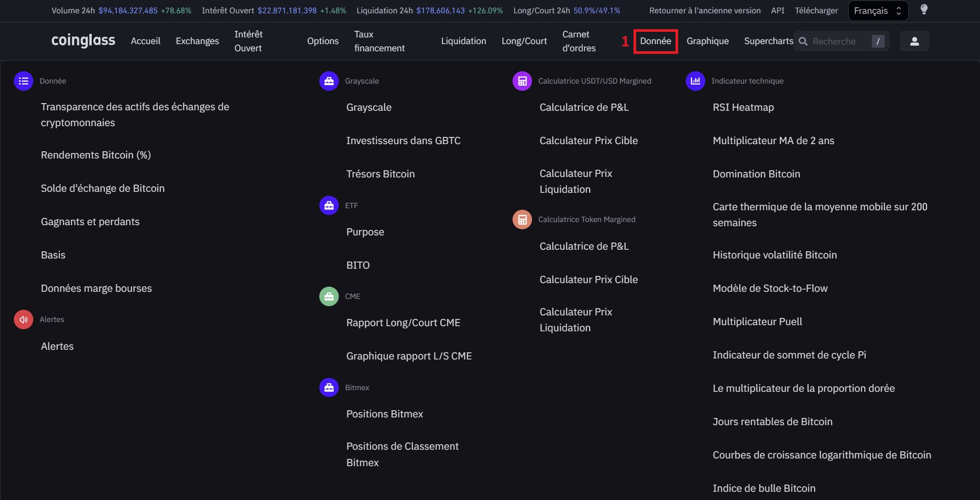Viewport: 980px width, 500px height.
Task: Open Rendements Bitcoin (%)
Action: 96,155
